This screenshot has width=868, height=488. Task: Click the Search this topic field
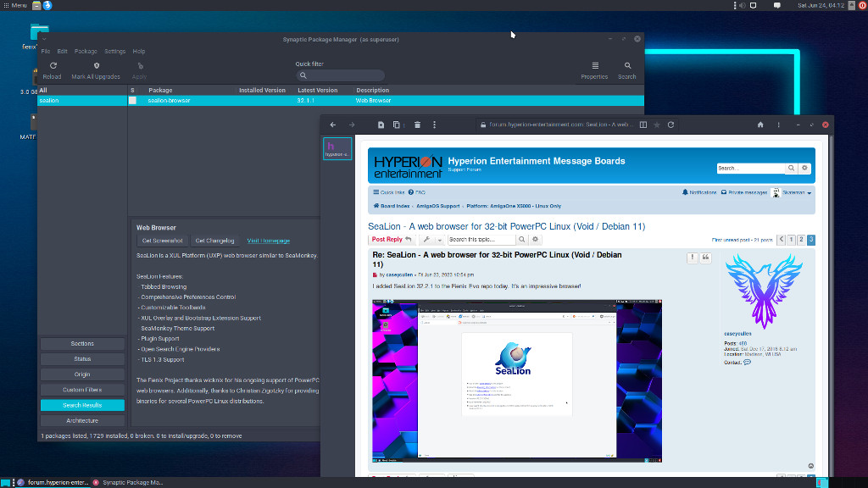(x=481, y=240)
